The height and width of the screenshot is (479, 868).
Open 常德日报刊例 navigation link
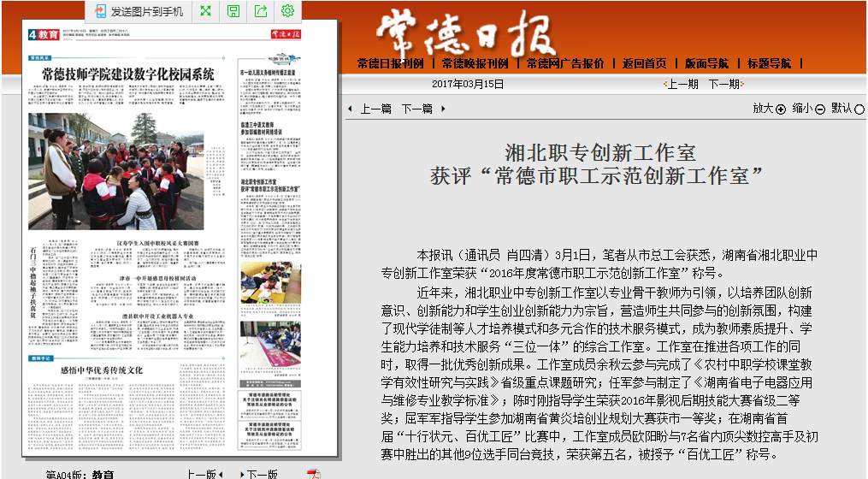391,63
